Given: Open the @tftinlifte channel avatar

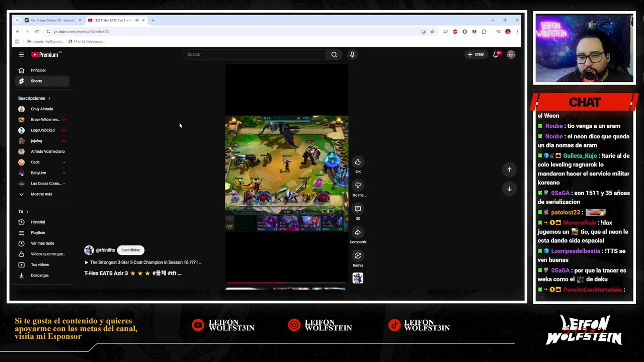Looking at the screenshot, I should [x=89, y=250].
